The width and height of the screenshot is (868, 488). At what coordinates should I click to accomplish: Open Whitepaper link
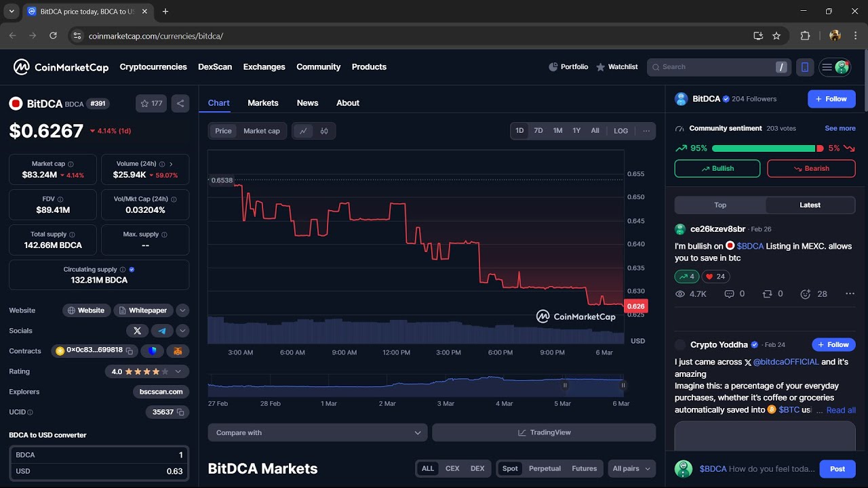pos(143,310)
